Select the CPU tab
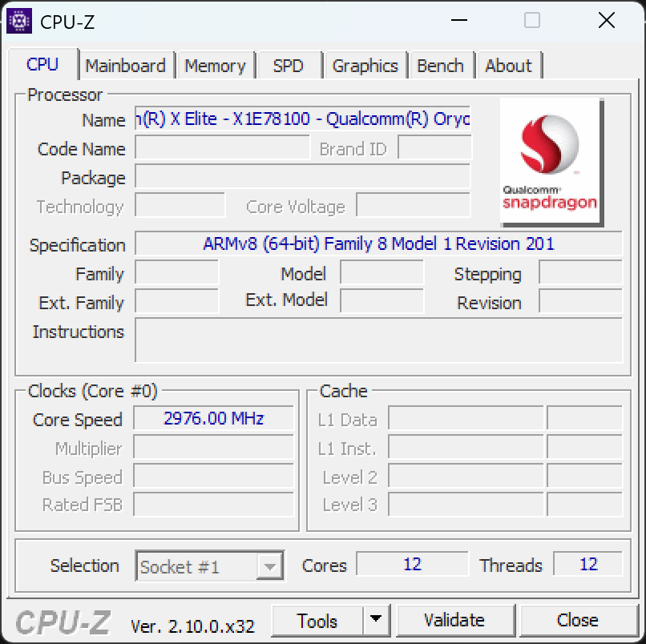Viewport: 646px width, 644px height. pos(42,65)
